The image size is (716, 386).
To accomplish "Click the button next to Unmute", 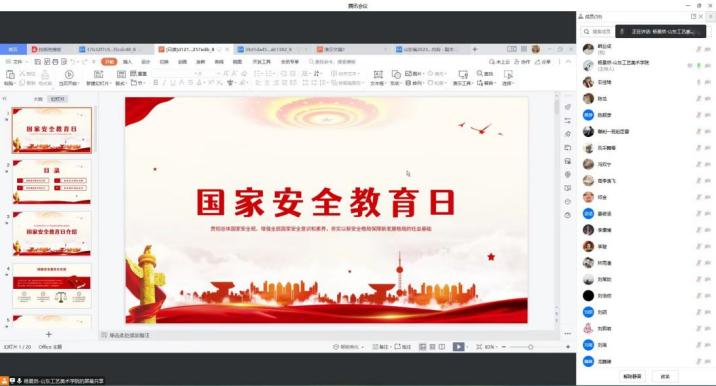I will coord(665,376).
